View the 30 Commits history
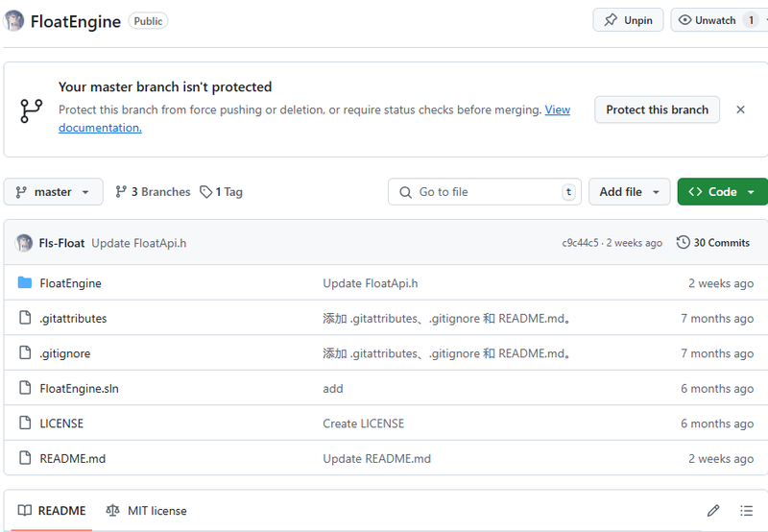 (x=712, y=243)
